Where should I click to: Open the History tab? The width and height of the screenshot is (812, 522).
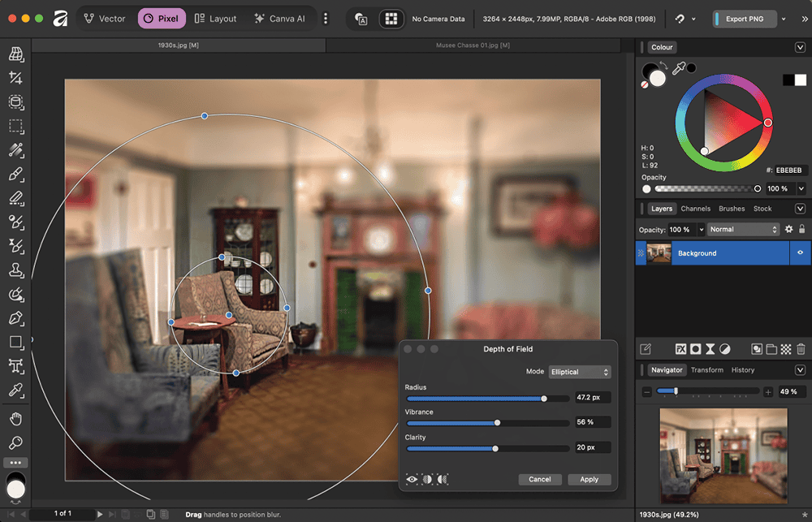742,370
